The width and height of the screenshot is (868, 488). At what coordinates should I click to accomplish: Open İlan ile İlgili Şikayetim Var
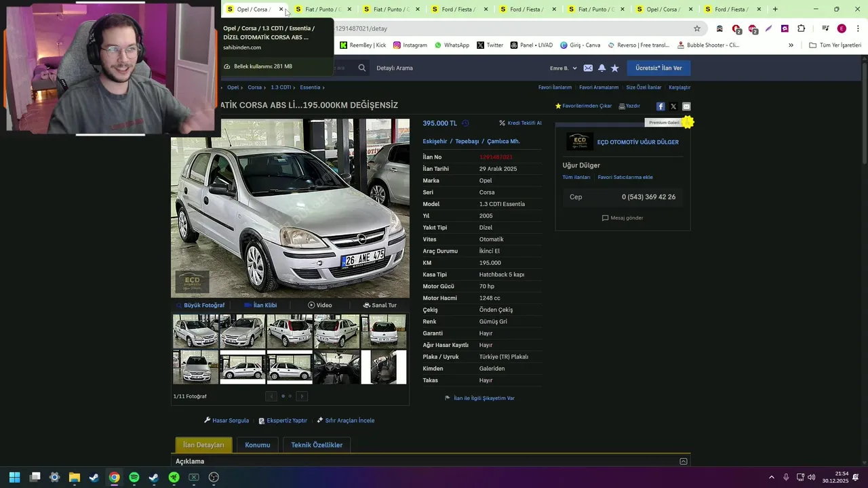479,399
